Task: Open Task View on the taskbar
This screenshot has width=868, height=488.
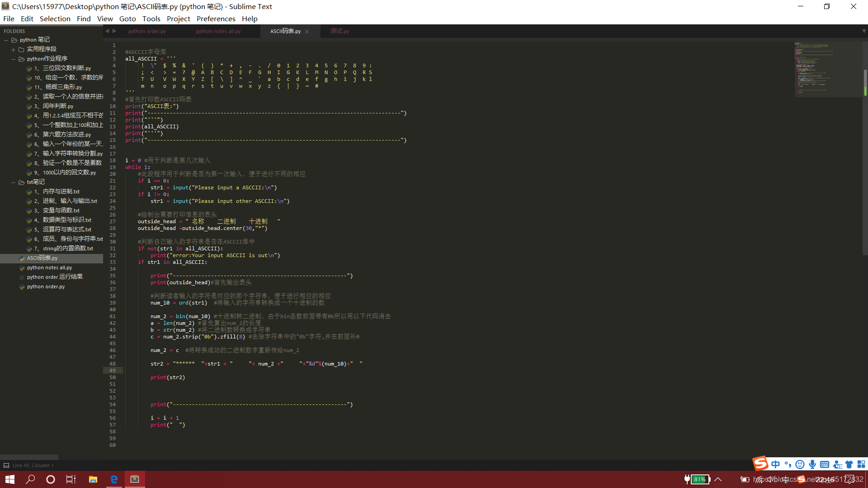Action: pyautogui.click(x=71, y=479)
